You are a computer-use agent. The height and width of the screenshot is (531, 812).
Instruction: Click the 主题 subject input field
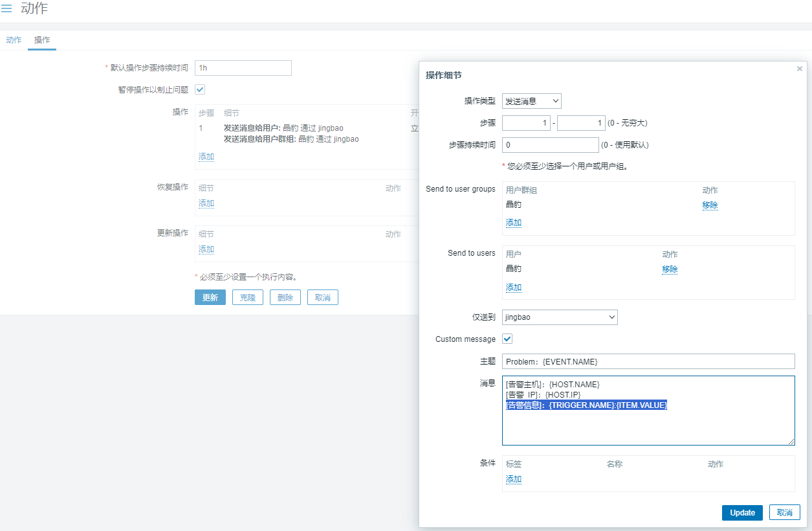pyautogui.click(x=648, y=361)
